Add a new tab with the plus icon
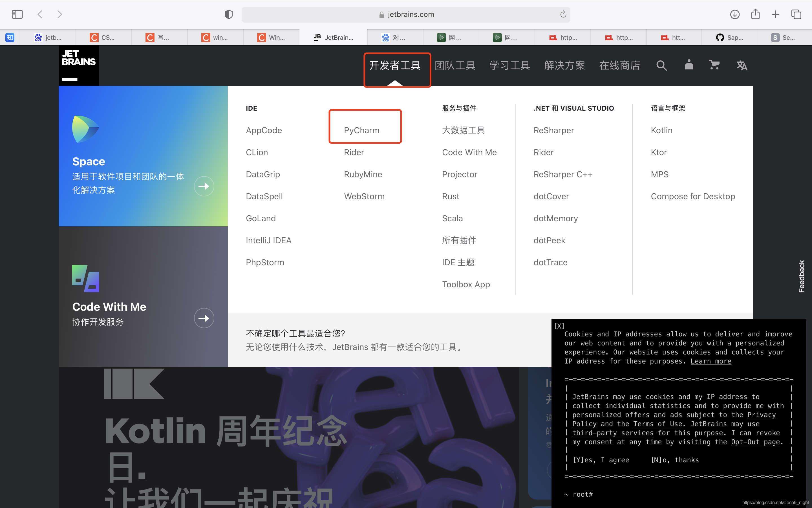This screenshot has height=508, width=812. pos(775,14)
